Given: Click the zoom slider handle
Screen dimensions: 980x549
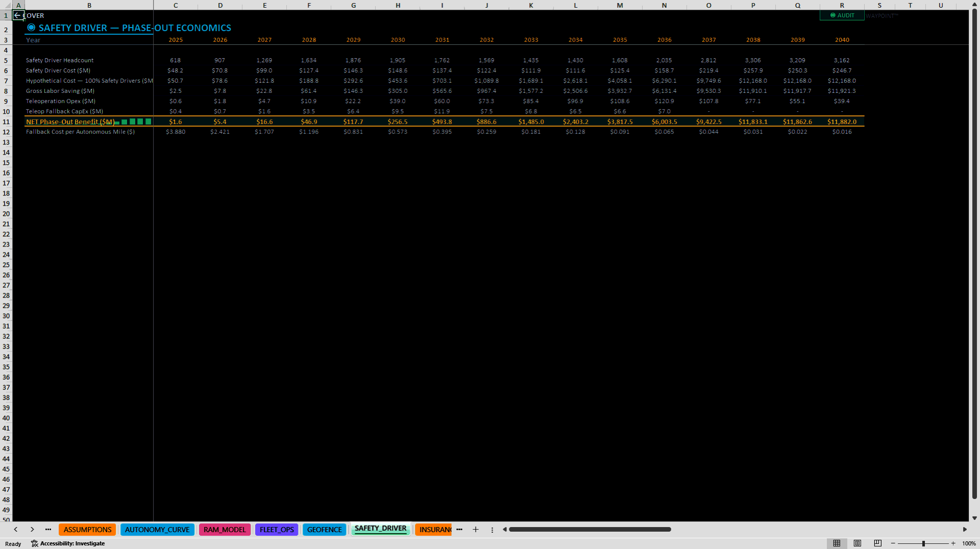Looking at the screenshot, I should tap(923, 543).
